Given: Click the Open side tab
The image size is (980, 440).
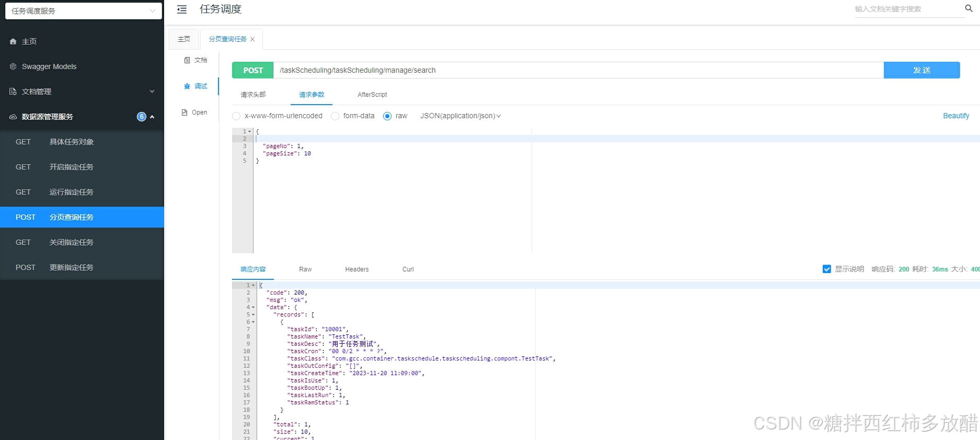Looking at the screenshot, I should [194, 112].
